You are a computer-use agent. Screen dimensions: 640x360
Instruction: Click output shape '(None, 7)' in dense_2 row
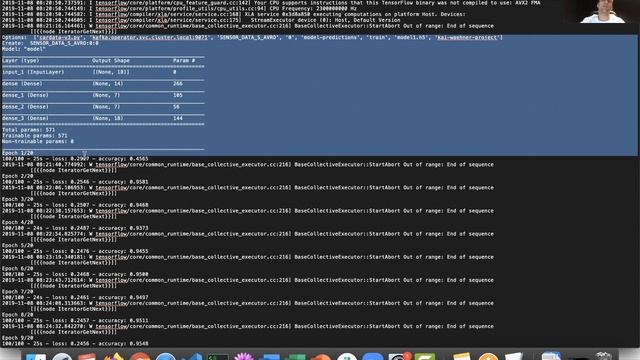(106, 107)
